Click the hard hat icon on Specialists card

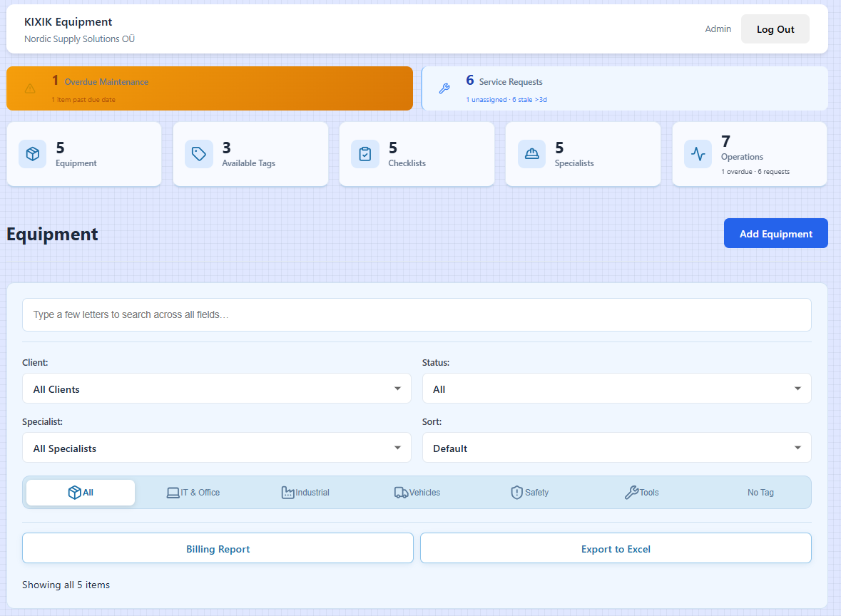[x=531, y=154]
